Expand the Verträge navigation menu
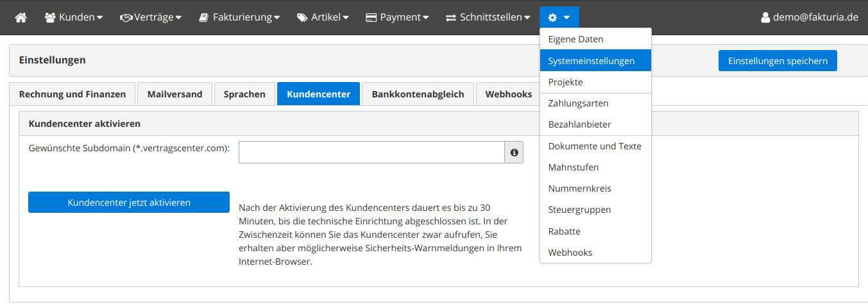The image size is (868, 307). (x=151, y=17)
